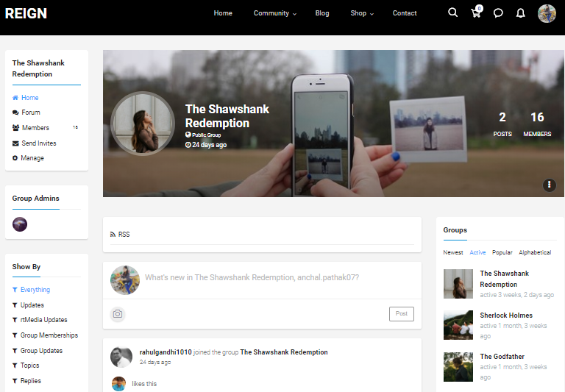Open the group cover options dots icon

click(x=549, y=185)
